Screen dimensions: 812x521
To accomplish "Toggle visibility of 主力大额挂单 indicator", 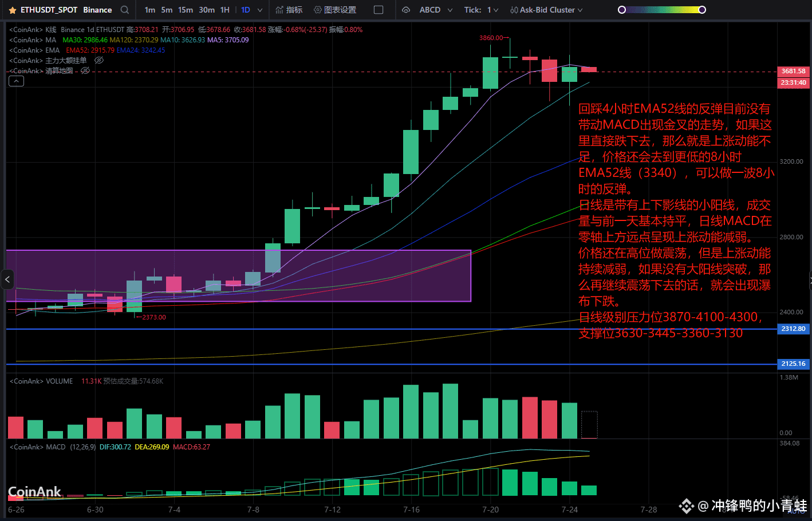I will tap(98, 60).
